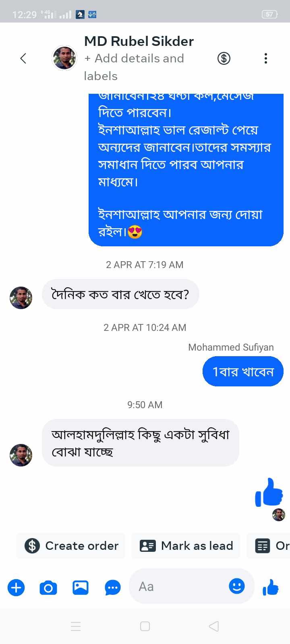Viewport: 290px width, 644px height.
Task: Tap the back arrow in header
Action: (x=23, y=58)
